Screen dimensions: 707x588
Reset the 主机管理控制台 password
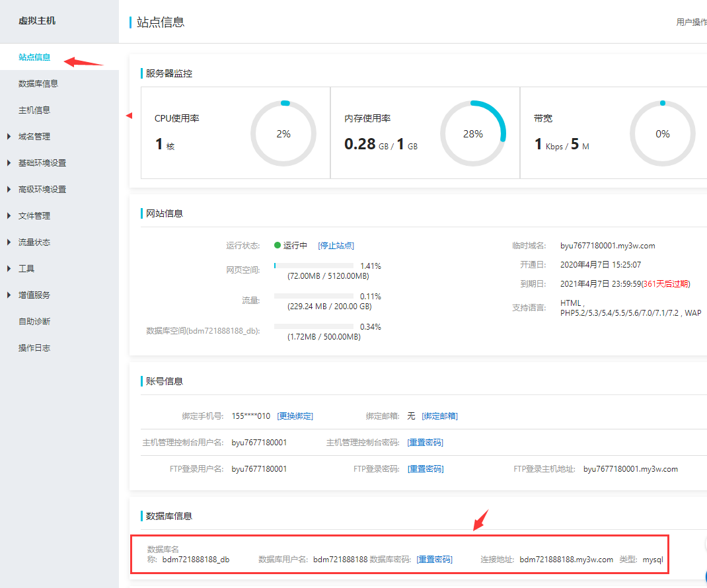pyautogui.click(x=425, y=443)
